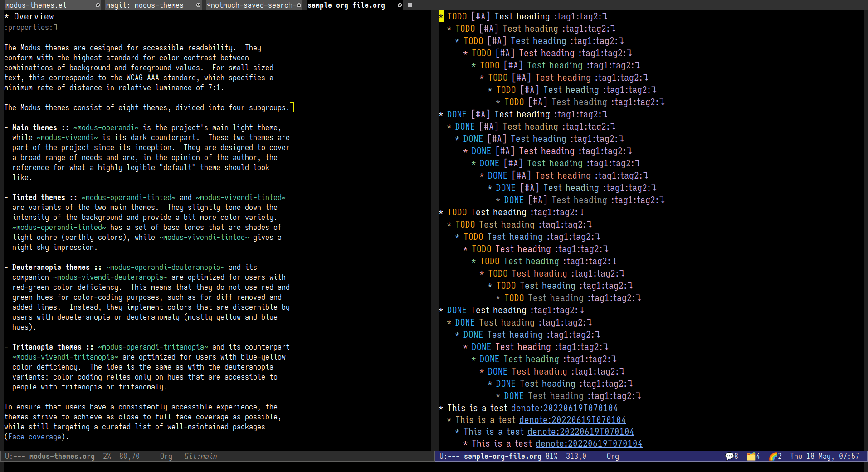Add a new tab with the plus icon
Image resolution: width=868 pixels, height=472 pixels.
[410, 5]
